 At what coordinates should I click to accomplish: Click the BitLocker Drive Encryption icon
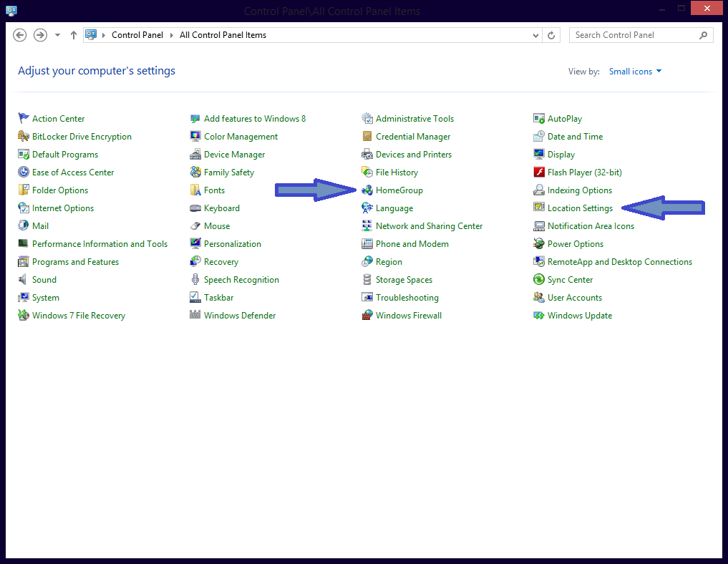pos(23,137)
